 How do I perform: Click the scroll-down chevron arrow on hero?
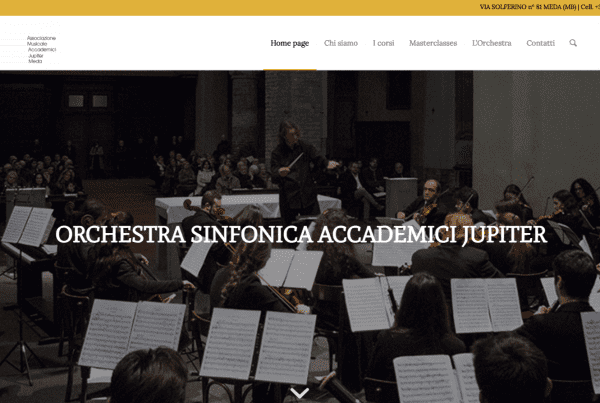[x=300, y=393]
